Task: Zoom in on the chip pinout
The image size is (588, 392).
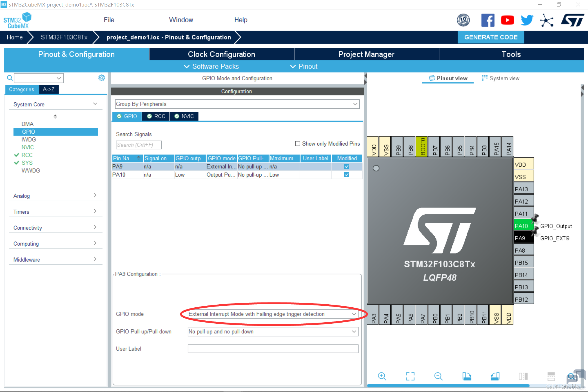Action: click(x=382, y=376)
